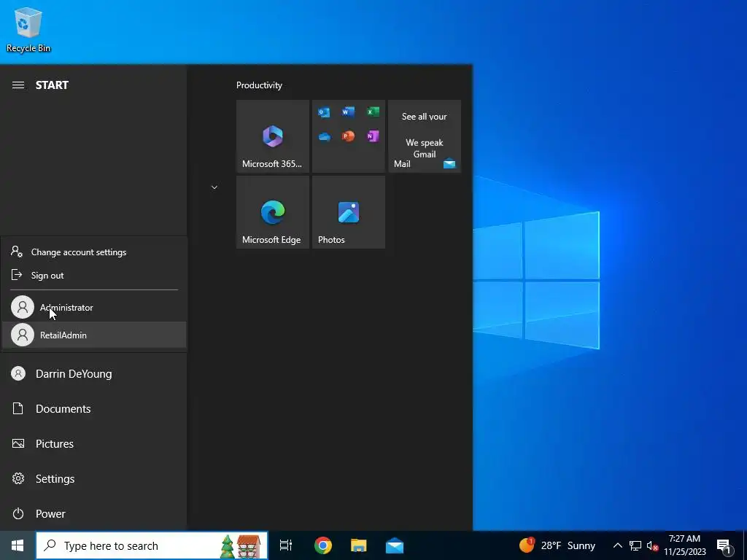The width and height of the screenshot is (747, 560).
Task: Switch to the RetailAdmin account
Action: point(94,335)
